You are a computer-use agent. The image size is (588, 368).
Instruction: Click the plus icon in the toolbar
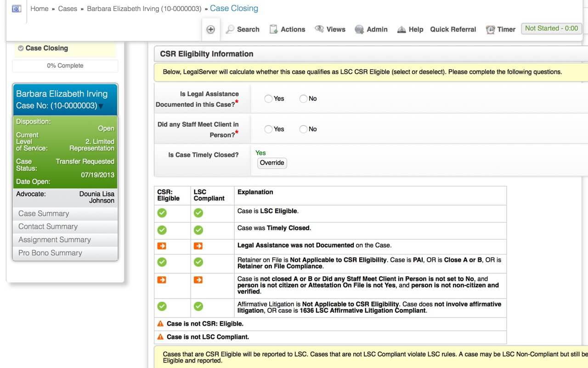pyautogui.click(x=211, y=29)
